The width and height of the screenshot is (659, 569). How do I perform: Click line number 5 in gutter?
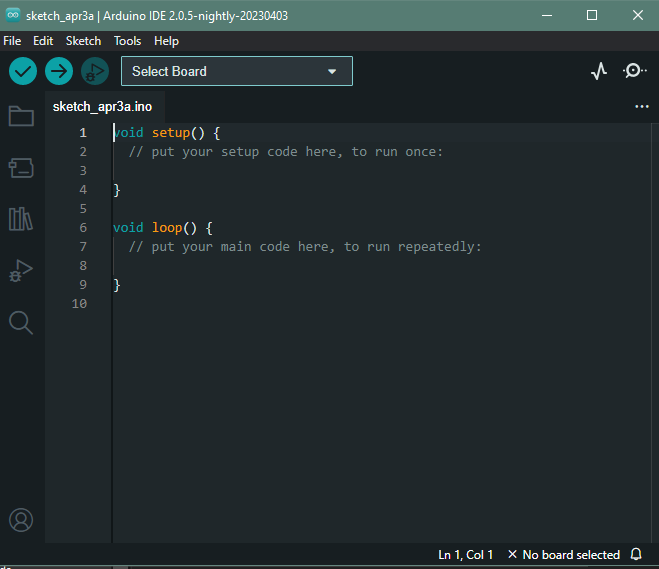pos(83,209)
